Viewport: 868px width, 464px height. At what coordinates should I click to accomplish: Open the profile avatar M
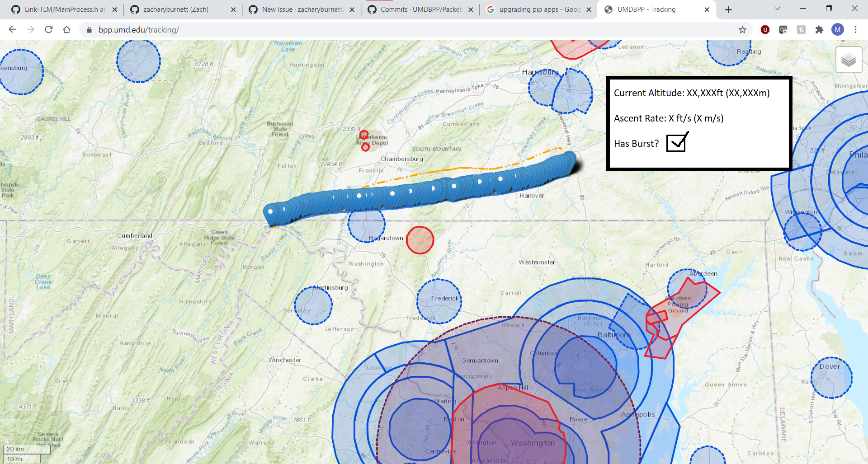(838, 29)
